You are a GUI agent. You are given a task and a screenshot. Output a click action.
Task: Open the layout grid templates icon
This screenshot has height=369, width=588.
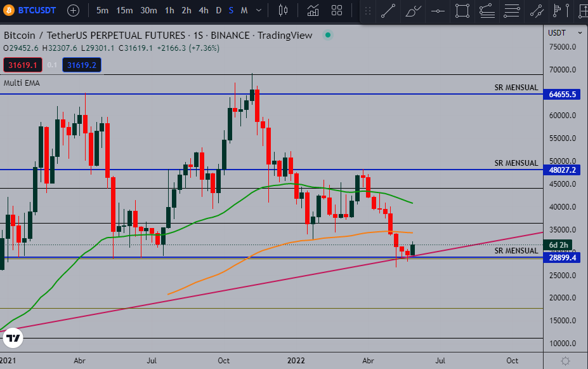coord(337,11)
